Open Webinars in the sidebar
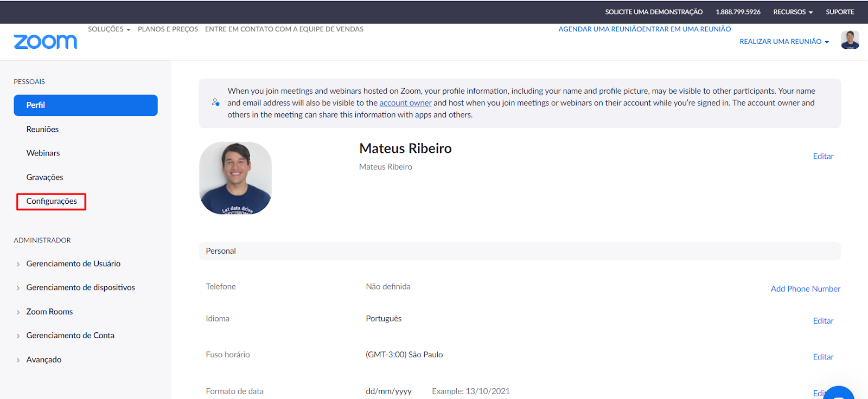This screenshot has width=868, height=399. coord(43,153)
